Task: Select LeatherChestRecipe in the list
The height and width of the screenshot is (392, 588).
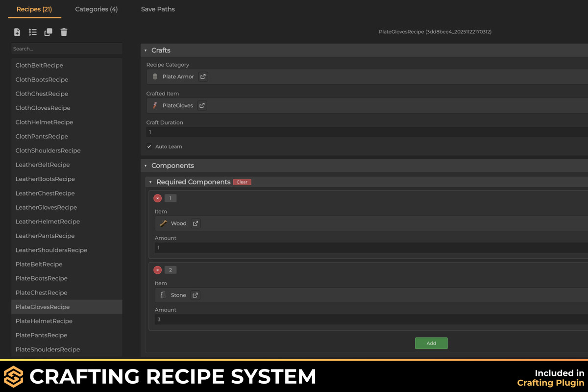Action: (67, 193)
